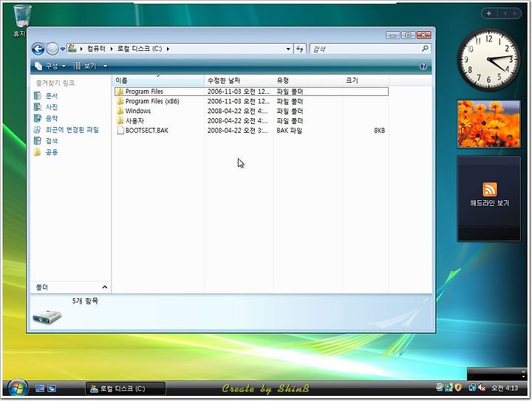Click the 로컬 디스크 (C:) taskbar button
The height and width of the screenshot is (401, 532).
[x=125, y=388]
